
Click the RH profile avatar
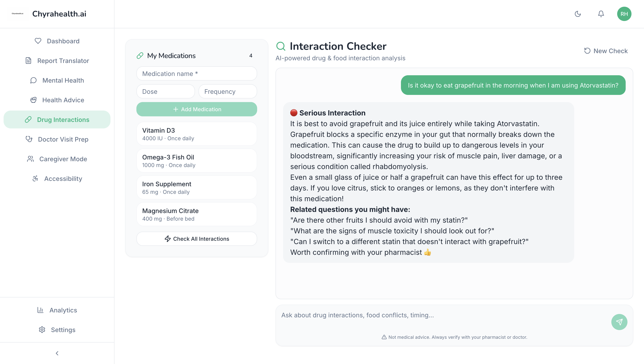(624, 14)
